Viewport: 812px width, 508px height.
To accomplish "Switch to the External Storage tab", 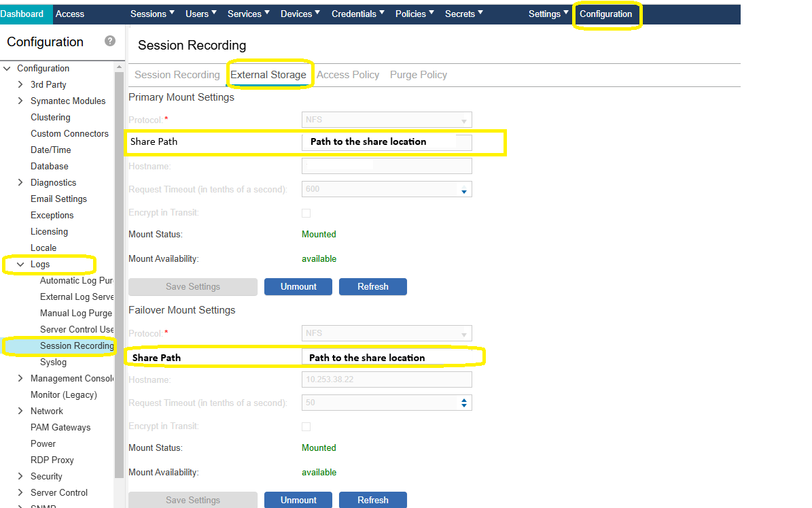I will click(268, 75).
